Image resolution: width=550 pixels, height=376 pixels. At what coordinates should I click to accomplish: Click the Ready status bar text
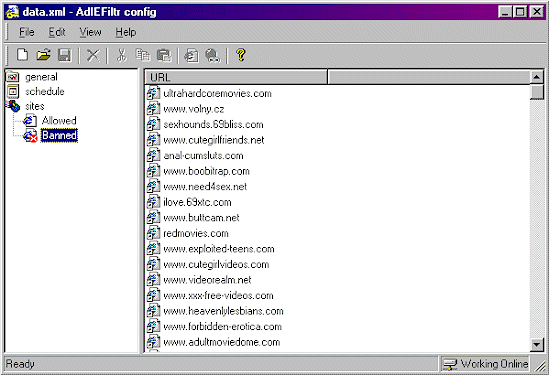(20, 364)
